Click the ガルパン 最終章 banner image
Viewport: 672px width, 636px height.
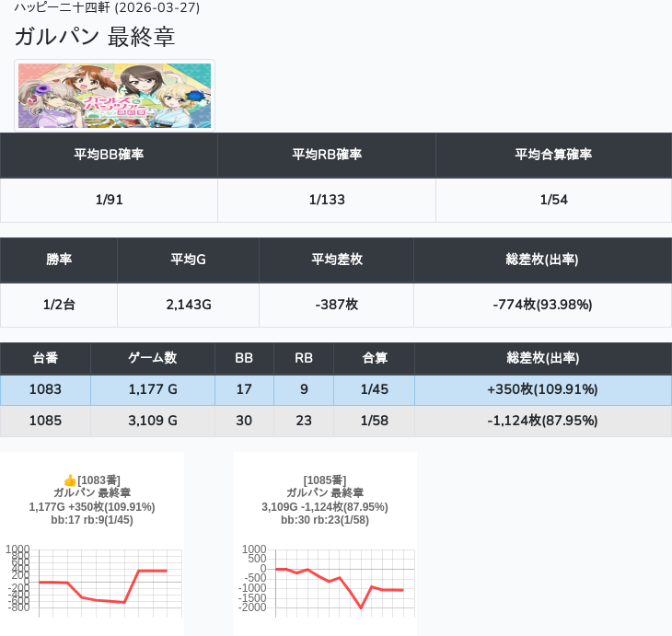click(x=114, y=96)
